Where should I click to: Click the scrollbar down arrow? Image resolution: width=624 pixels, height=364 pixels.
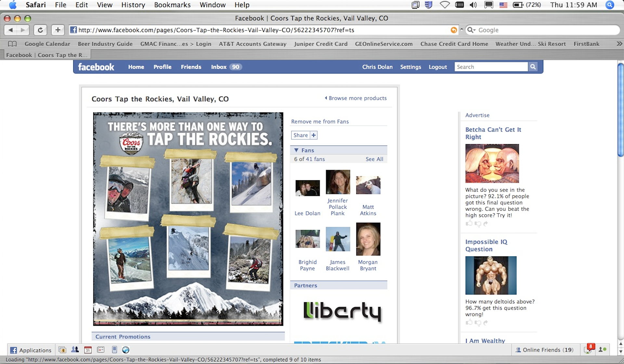coord(620,351)
